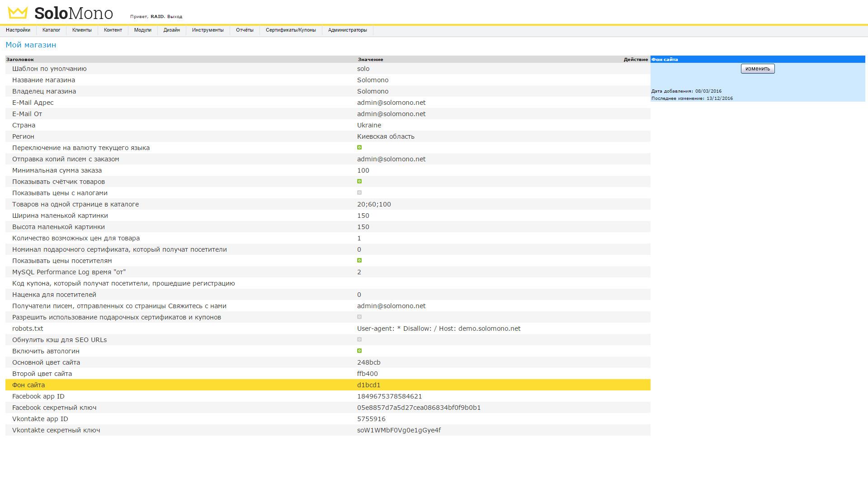This screenshot has width=868, height=488.
Task: Select MySQL Performance Log row
Action: pos(328,272)
